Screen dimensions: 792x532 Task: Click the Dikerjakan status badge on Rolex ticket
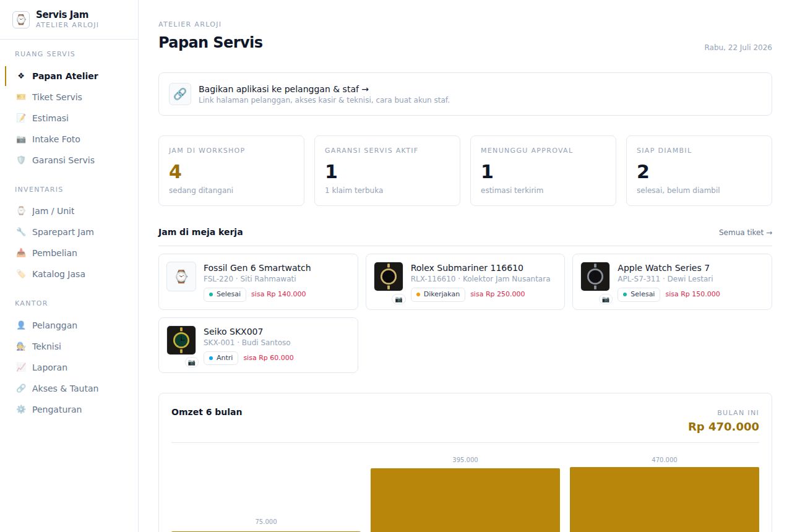[x=438, y=294]
